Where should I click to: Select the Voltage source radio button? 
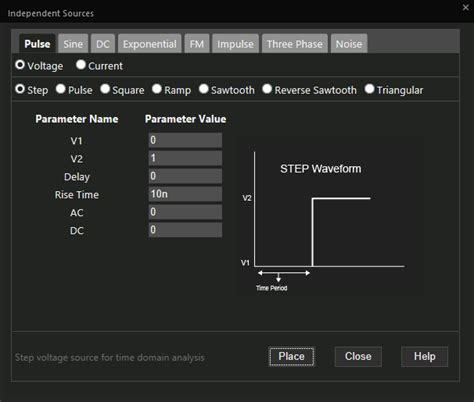[20, 65]
